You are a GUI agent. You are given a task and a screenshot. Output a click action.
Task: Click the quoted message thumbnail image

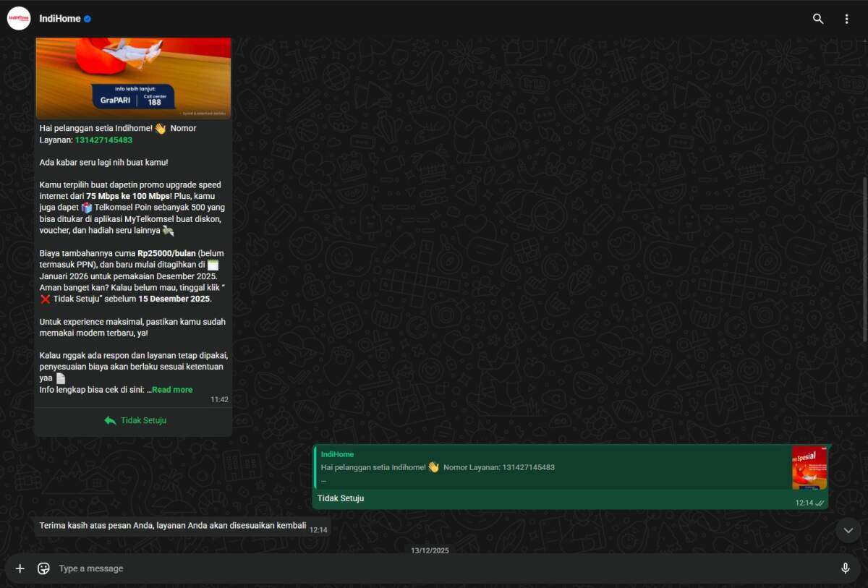[x=809, y=468]
